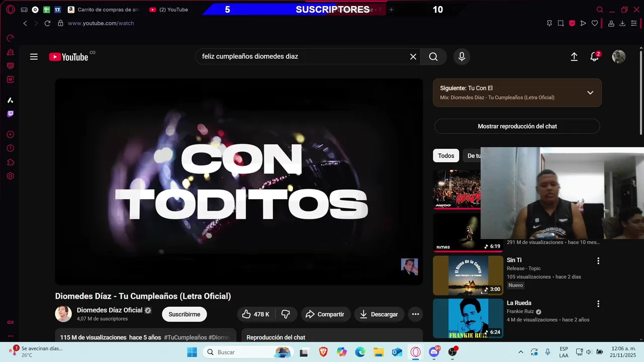Click the address bar URL

click(x=101, y=23)
